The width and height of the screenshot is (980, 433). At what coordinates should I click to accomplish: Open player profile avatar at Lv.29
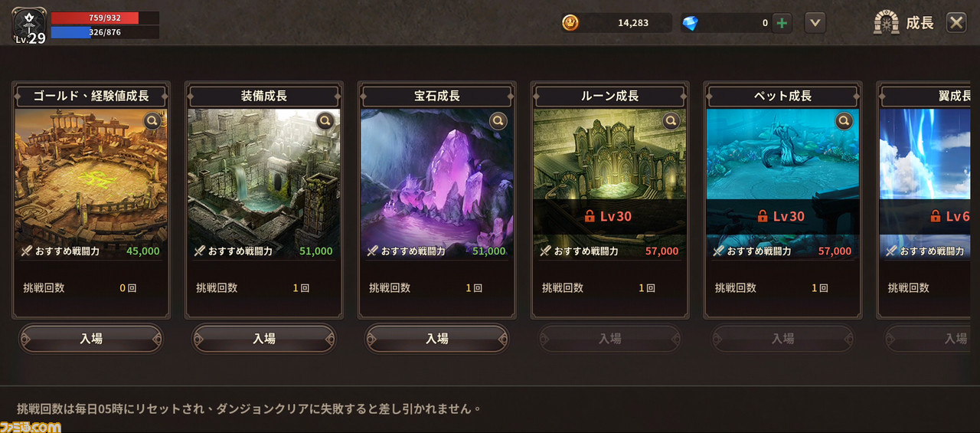point(28,25)
